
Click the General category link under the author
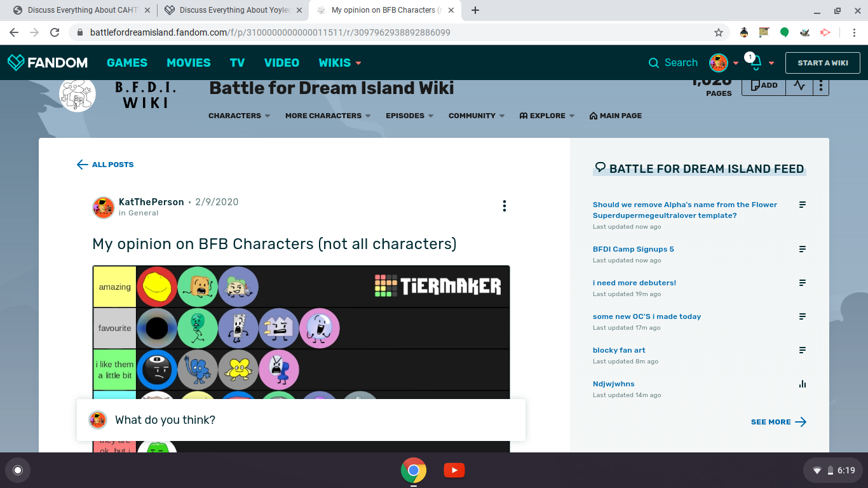click(x=143, y=213)
